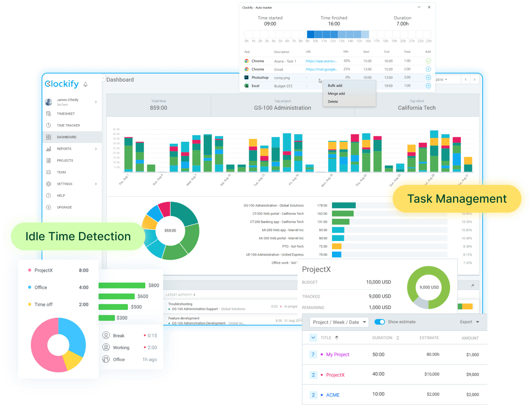Viewport: 532px width, 405px height.
Task: Select Merge add from the context menu
Action: (336, 94)
